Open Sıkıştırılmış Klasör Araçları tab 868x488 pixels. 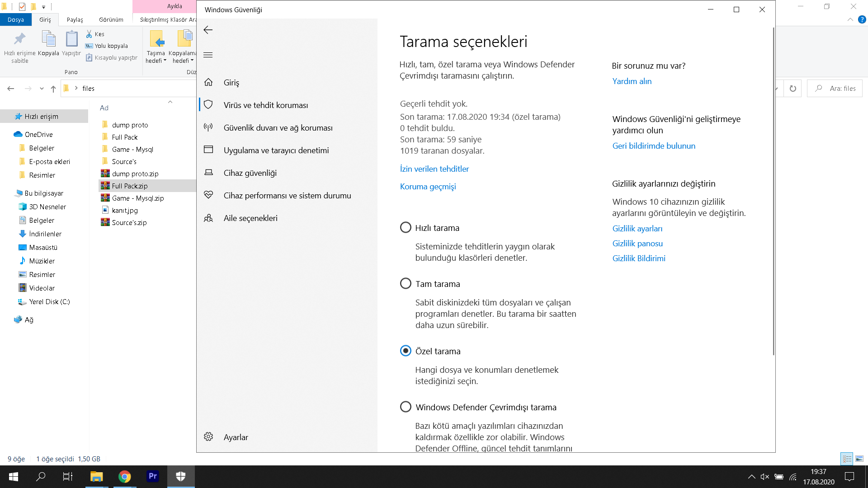point(168,20)
